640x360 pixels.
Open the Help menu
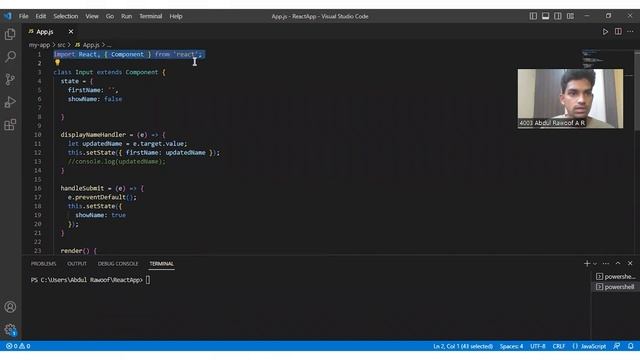176,16
